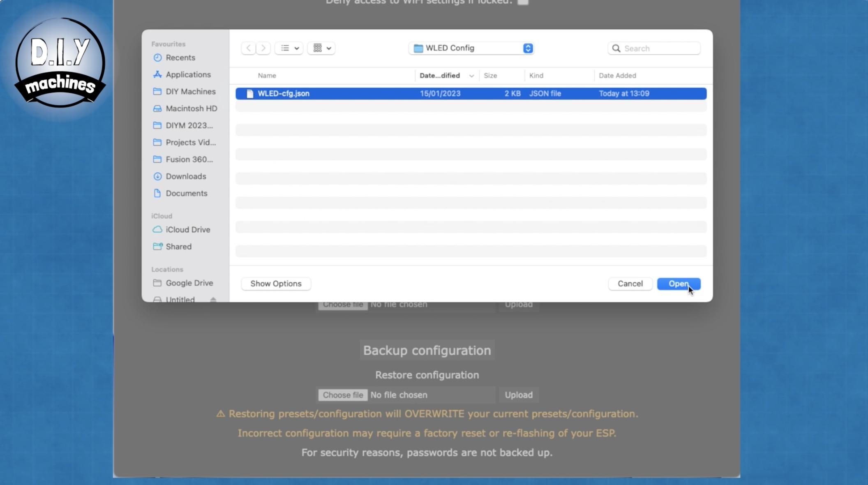Click the Cancel button
This screenshot has height=485, width=868.
(630, 283)
